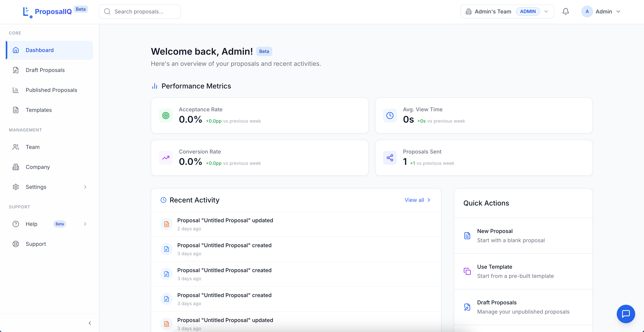Click the View all activity link
644x332 pixels.
click(417, 200)
